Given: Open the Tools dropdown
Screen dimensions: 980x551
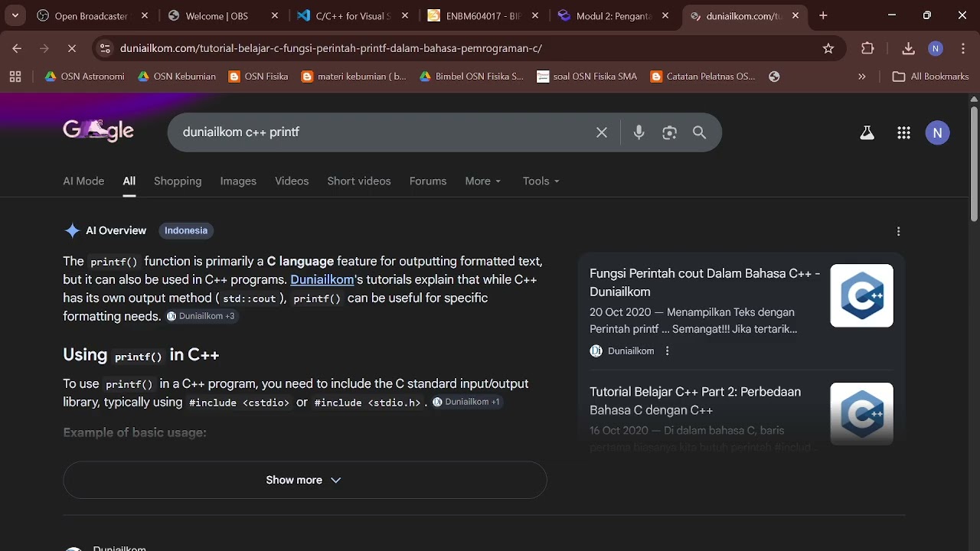Looking at the screenshot, I should pyautogui.click(x=541, y=181).
